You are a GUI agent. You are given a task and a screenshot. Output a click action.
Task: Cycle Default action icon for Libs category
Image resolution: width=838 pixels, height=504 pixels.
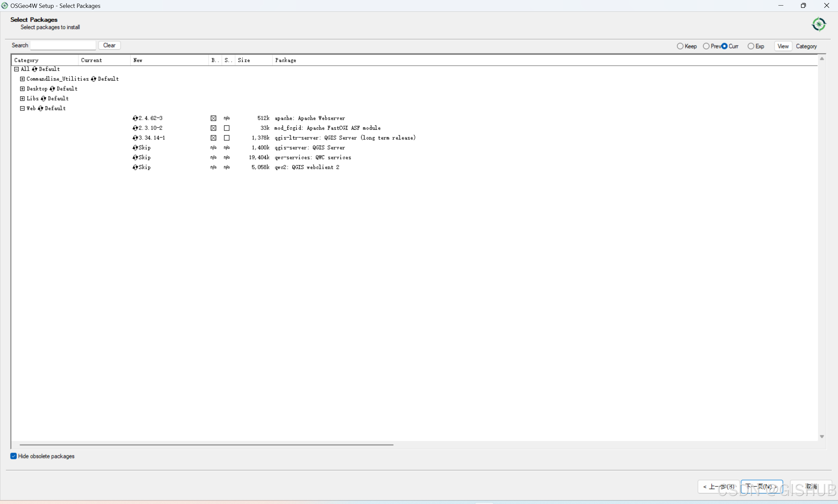coord(43,99)
